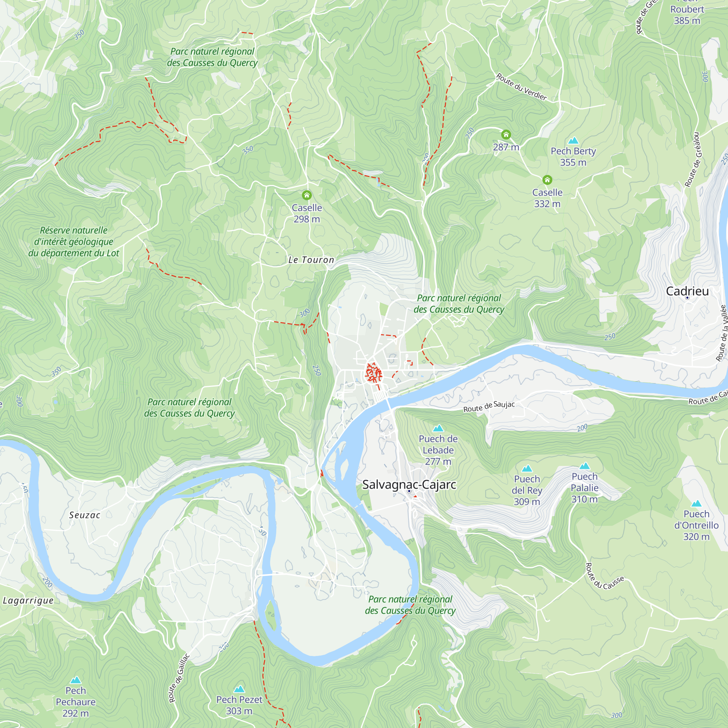Select the Le Touron place label
Image resolution: width=728 pixels, height=728 pixels.
(311, 260)
